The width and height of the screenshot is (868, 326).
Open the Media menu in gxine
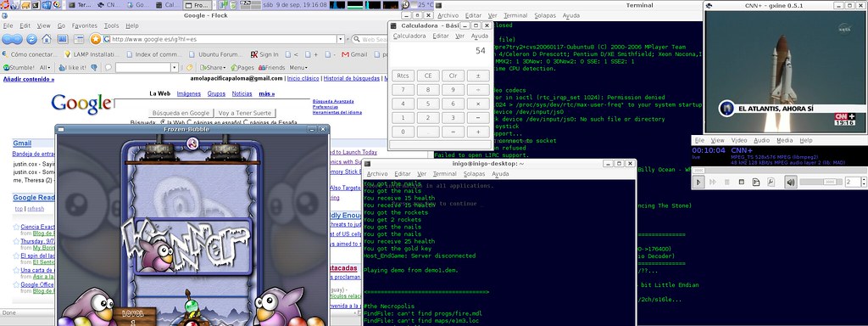[784, 141]
